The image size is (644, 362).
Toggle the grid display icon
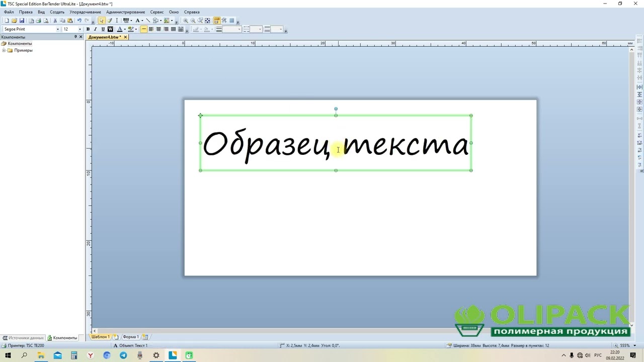[x=232, y=21]
